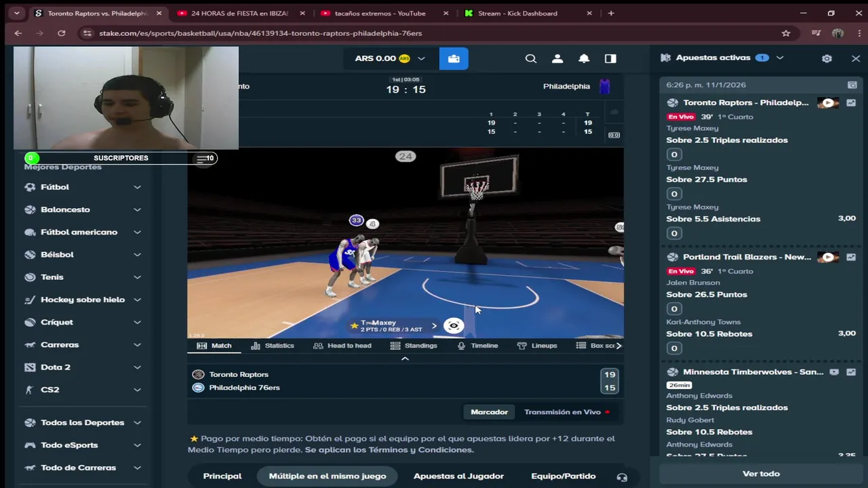The width and height of the screenshot is (868, 488).
Task: Collapse the match tracker with up chevron
Action: (405, 359)
